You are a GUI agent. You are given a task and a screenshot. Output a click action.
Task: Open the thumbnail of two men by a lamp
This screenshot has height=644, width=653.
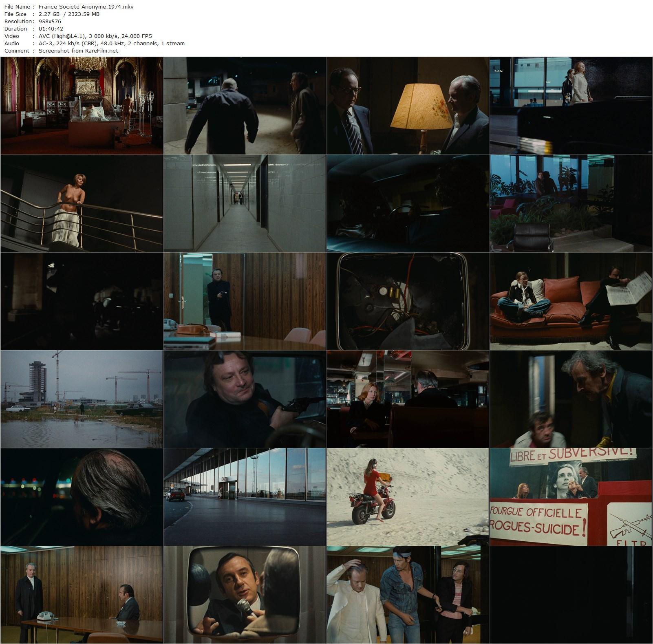408,106
